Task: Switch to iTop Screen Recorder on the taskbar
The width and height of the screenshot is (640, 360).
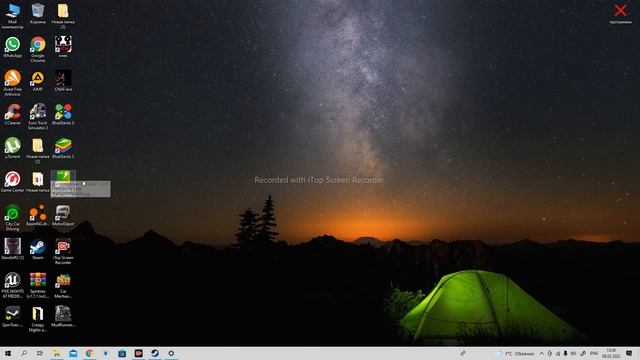Action: tap(138, 353)
